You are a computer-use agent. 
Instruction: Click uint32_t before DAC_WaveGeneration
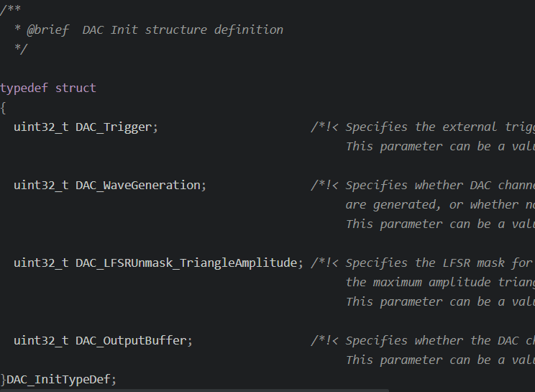coord(41,186)
